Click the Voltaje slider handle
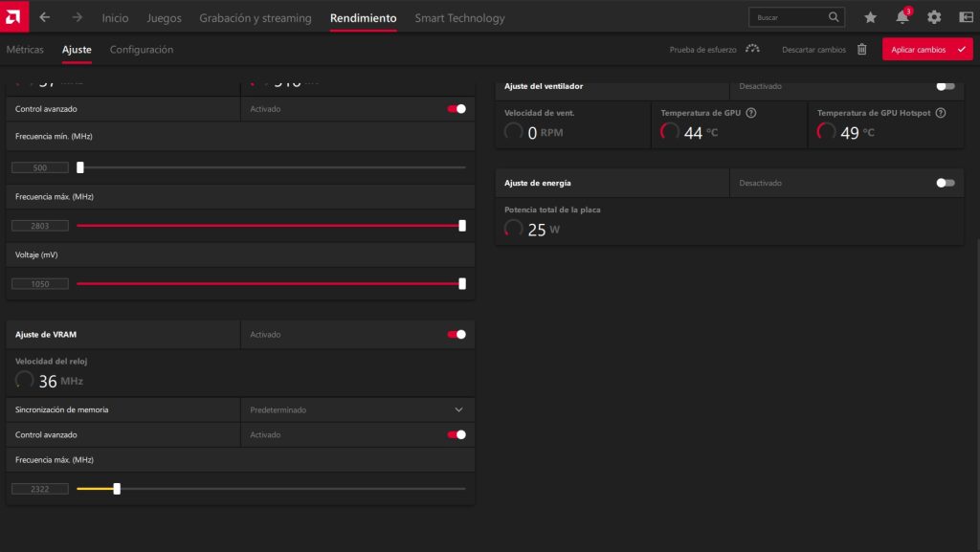The width and height of the screenshot is (980, 552). pos(462,283)
